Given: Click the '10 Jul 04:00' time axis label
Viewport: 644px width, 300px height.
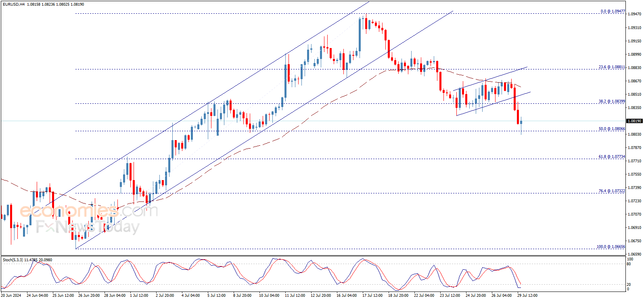Looking at the screenshot, I should [269, 296].
